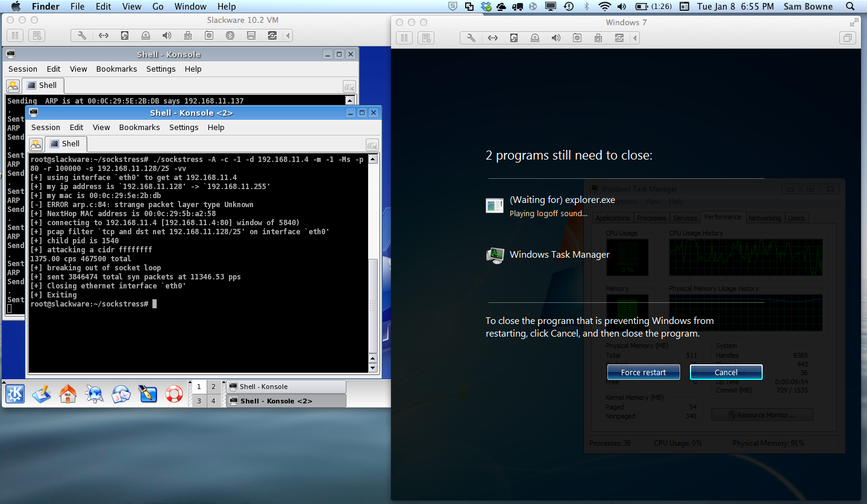This screenshot has width=867, height=504.
Task: Click the volume icon in menu bar
Action: point(622,7)
